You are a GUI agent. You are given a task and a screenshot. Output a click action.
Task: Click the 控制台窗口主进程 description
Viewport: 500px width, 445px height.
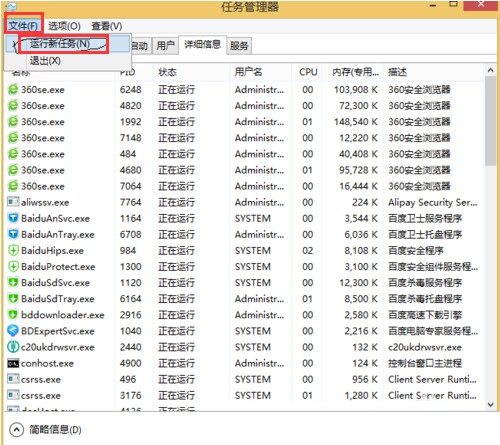(425, 363)
